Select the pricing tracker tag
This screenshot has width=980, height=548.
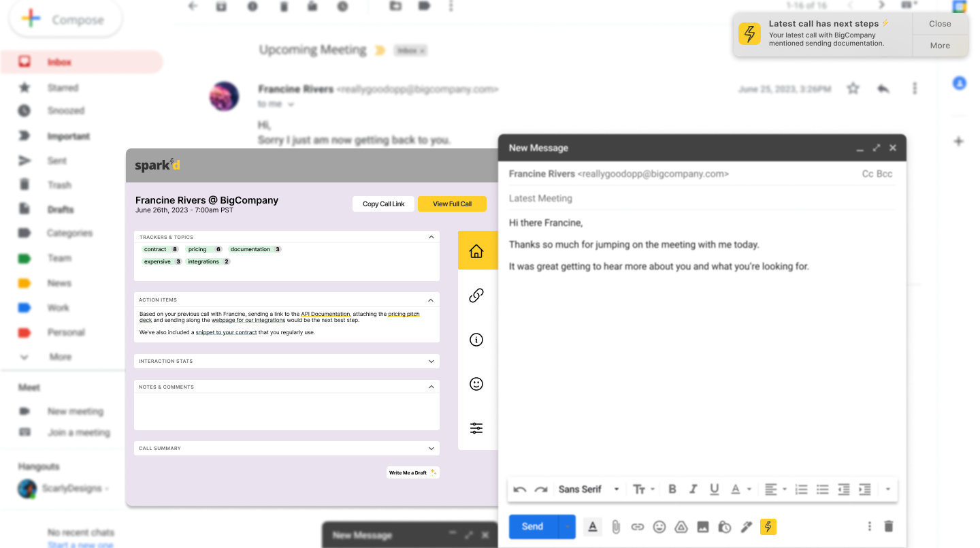[x=205, y=249]
